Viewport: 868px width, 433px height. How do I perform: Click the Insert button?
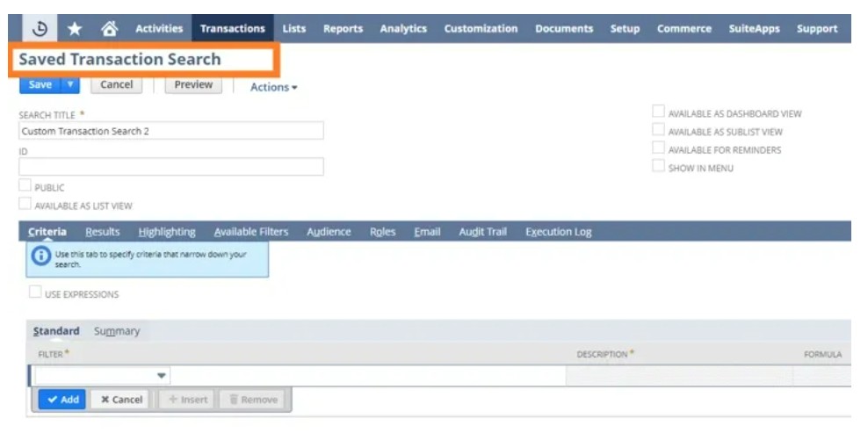(x=186, y=400)
